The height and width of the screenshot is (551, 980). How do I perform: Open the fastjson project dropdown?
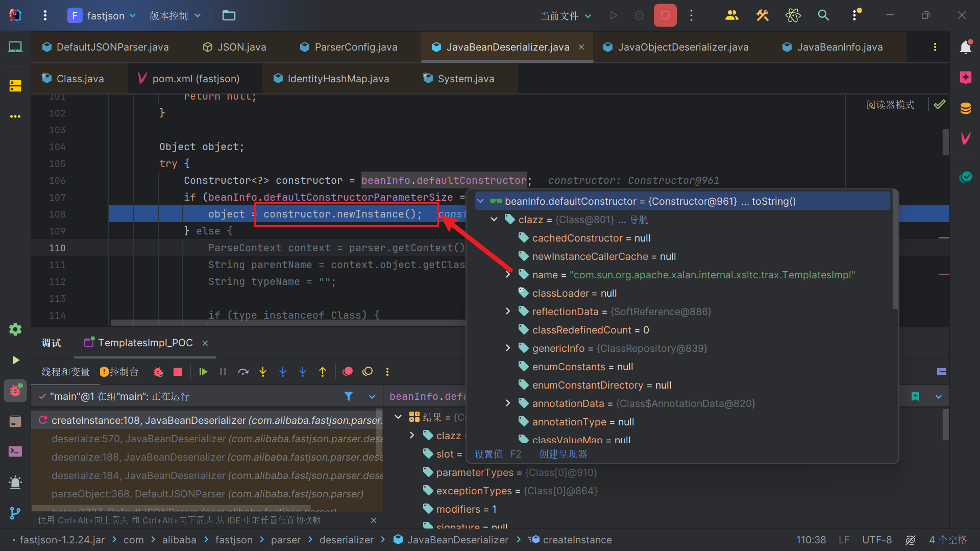point(102,16)
